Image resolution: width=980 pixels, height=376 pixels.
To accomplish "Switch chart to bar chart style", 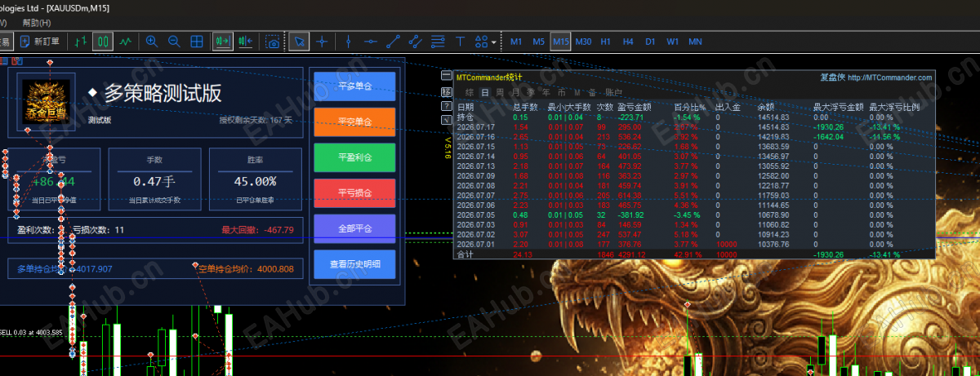I will pyautogui.click(x=80, y=41).
